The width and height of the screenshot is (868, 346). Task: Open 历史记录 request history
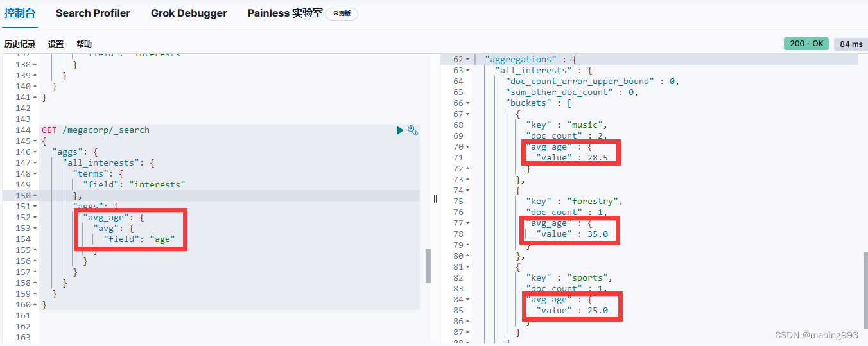click(x=20, y=44)
